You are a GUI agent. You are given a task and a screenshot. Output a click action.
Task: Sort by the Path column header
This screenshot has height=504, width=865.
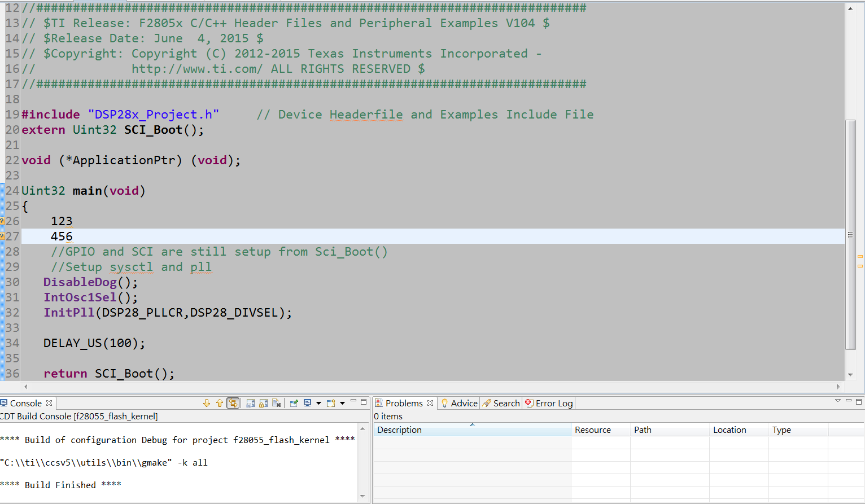670,430
